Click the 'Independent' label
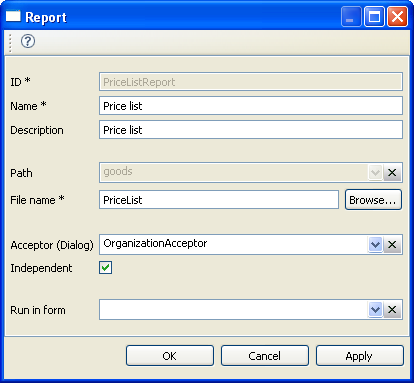Screen dimensions: 414x383 click(x=41, y=268)
